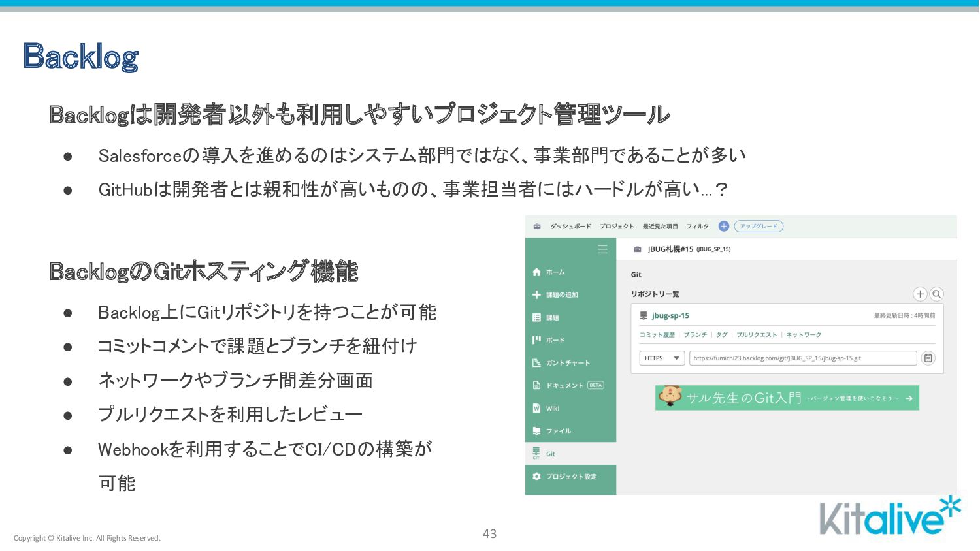Open ファイル in the sidebar
The height and width of the screenshot is (551, 980).
point(571,432)
